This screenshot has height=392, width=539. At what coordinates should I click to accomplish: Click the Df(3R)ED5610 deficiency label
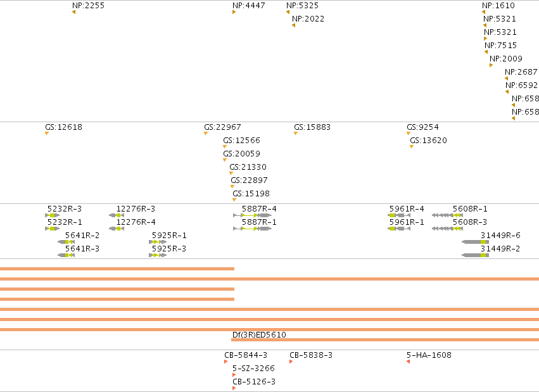259,334
